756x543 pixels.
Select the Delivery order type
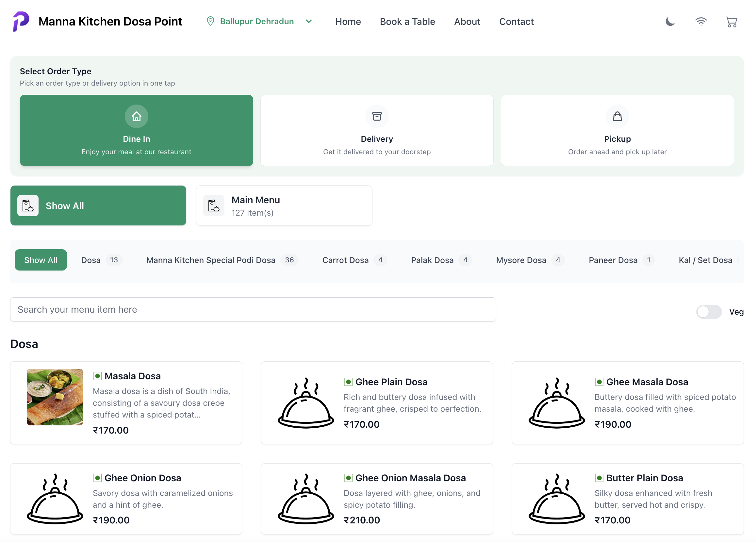(x=377, y=130)
